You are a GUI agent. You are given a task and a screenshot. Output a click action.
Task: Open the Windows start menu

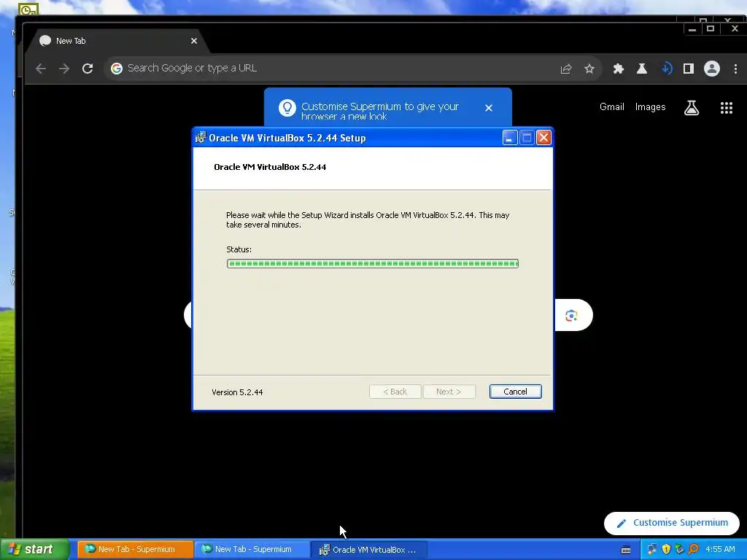click(x=34, y=550)
